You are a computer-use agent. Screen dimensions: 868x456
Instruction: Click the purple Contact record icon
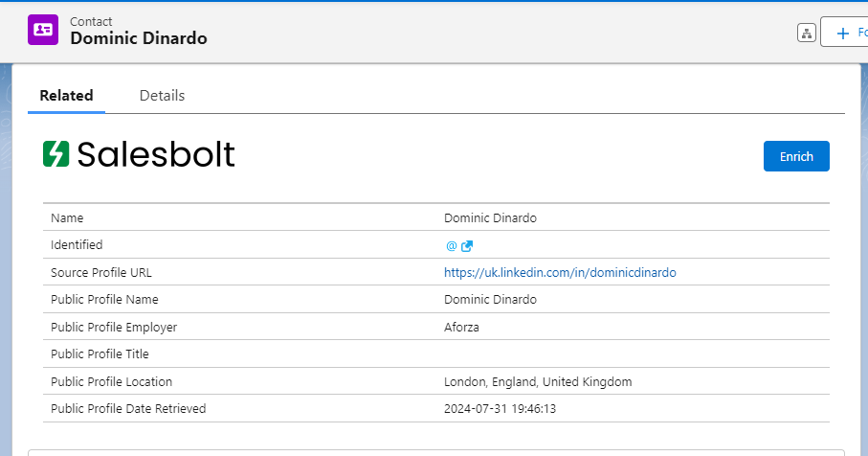point(43,30)
